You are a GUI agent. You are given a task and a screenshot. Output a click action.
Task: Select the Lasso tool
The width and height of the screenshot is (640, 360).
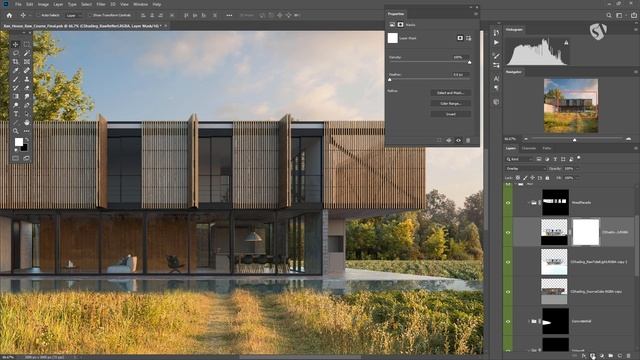16,53
